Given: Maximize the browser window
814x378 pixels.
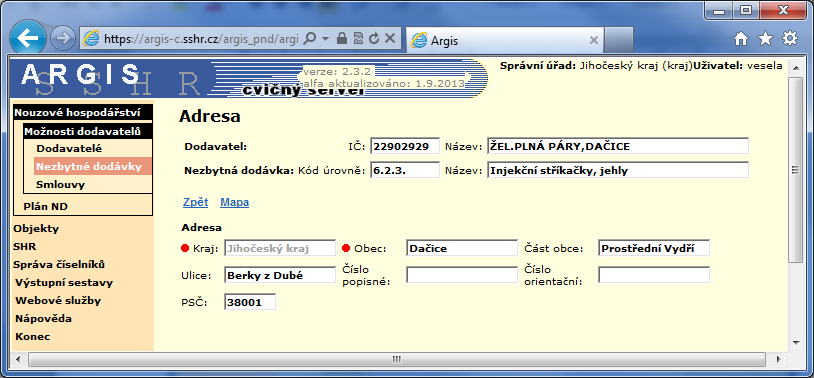Looking at the screenshot, I should coord(747,10).
